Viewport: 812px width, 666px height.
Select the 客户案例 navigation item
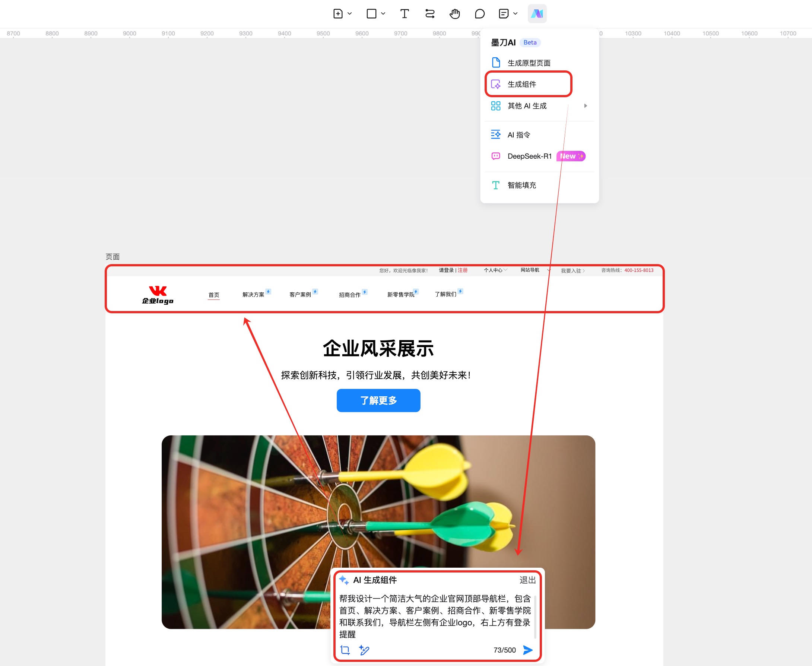click(x=300, y=295)
